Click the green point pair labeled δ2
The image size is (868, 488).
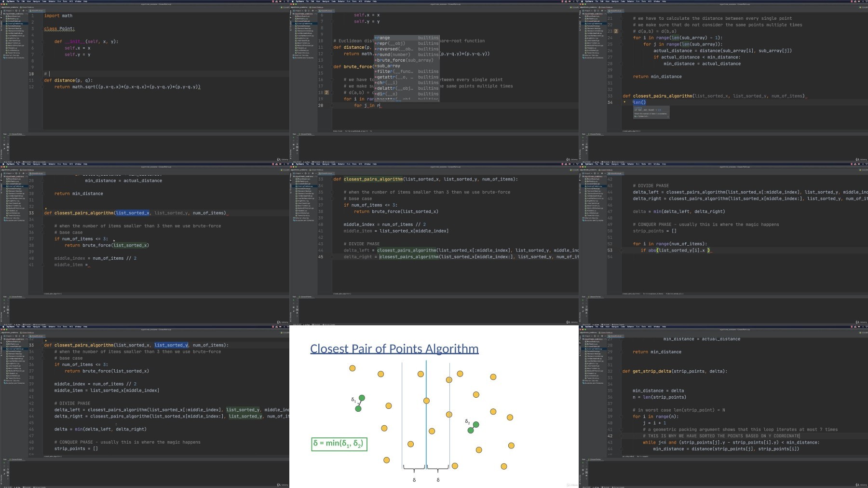point(473,427)
